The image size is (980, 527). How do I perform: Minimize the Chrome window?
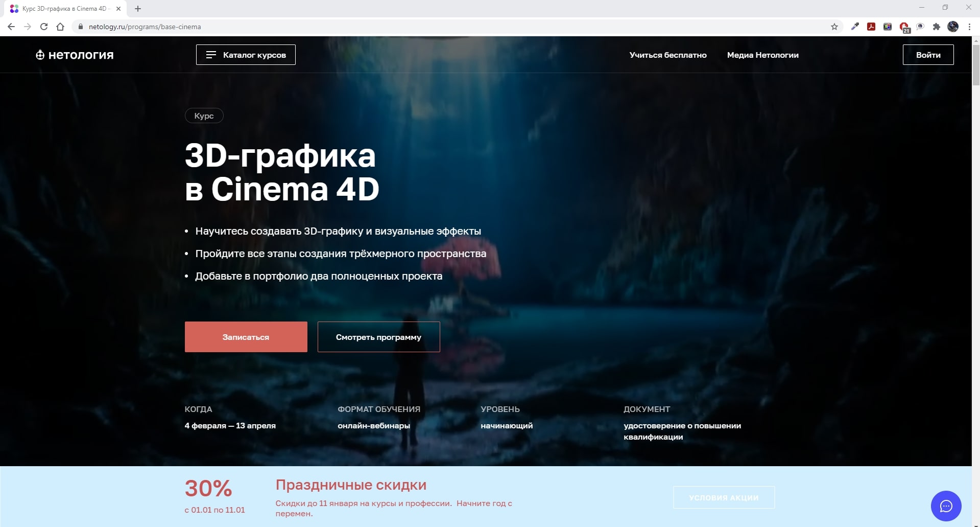(921, 8)
